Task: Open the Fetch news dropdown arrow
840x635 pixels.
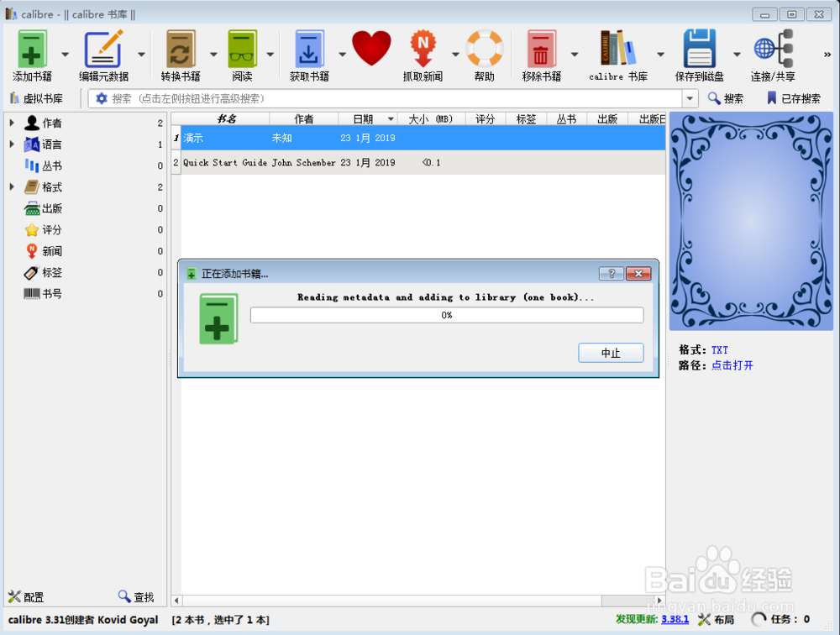Action: pyautogui.click(x=455, y=54)
